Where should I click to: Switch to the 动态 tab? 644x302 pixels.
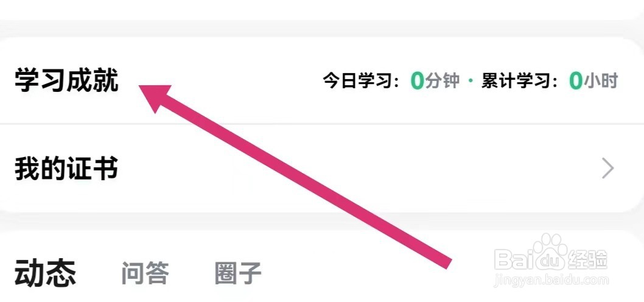pos(46,272)
